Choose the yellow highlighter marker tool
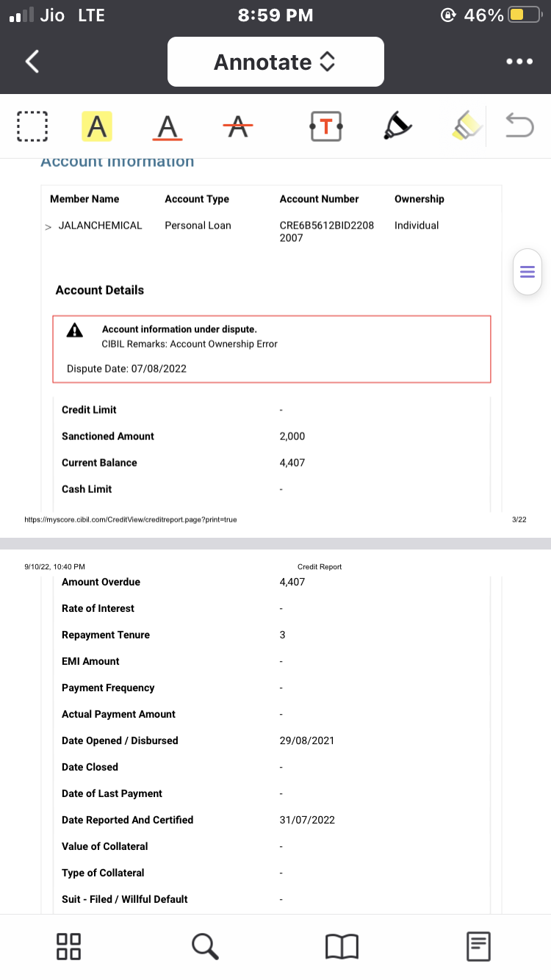The image size is (551, 980). click(466, 126)
